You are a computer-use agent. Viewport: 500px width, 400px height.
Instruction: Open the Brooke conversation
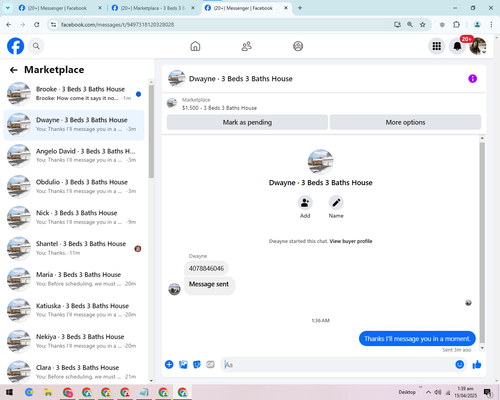pyautogui.click(x=74, y=94)
